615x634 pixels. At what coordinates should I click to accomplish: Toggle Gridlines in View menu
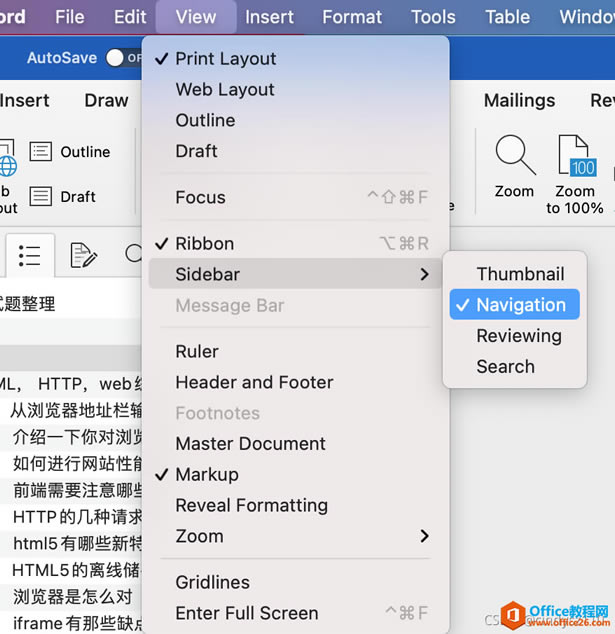[x=295, y=583]
